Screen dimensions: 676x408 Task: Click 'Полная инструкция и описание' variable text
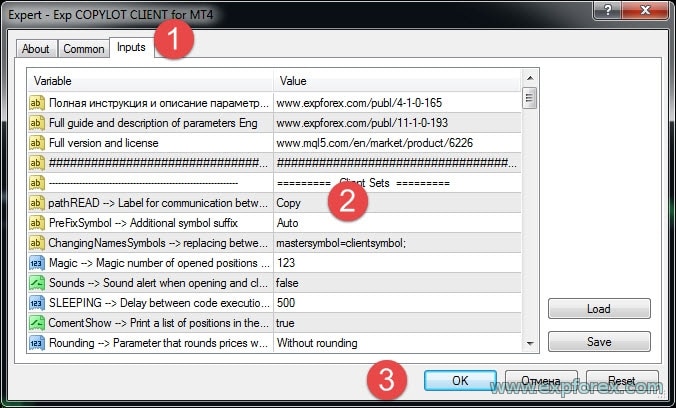tap(158, 103)
